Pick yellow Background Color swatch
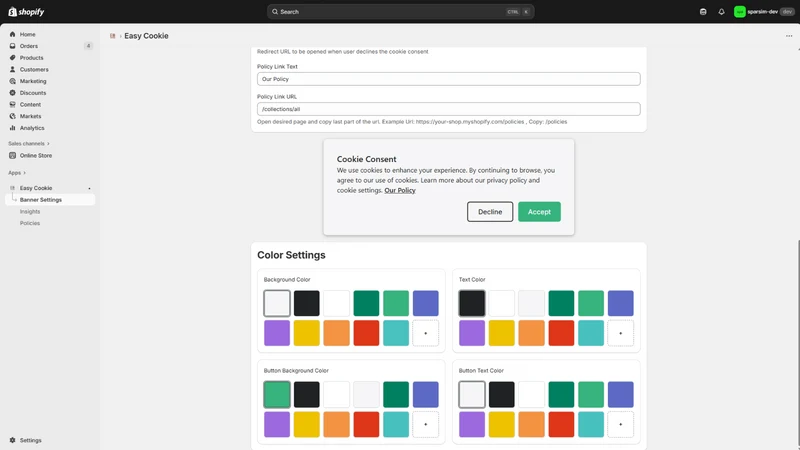Image resolution: width=800 pixels, height=450 pixels. pyautogui.click(x=307, y=333)
